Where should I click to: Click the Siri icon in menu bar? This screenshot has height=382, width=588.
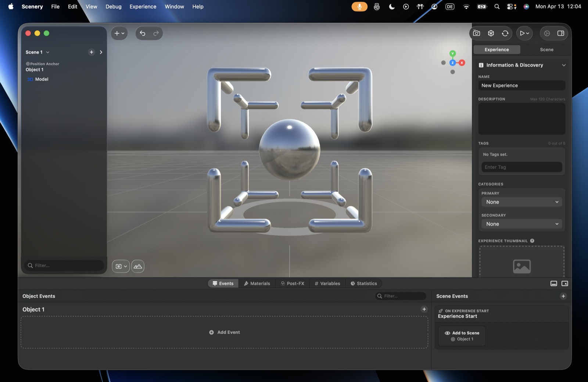526,7
